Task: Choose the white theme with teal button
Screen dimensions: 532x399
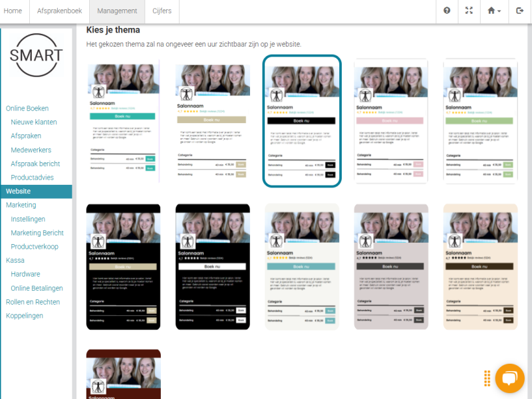Action: (123, 121)
